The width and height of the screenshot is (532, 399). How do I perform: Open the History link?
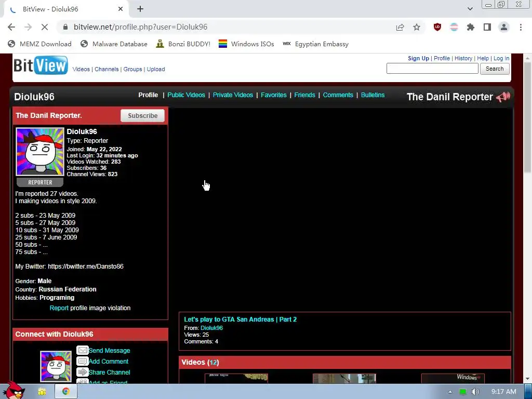(x=463, y=58)
